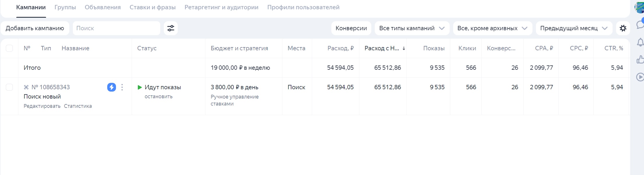Click the Поиск search input field

coord(117,28)
